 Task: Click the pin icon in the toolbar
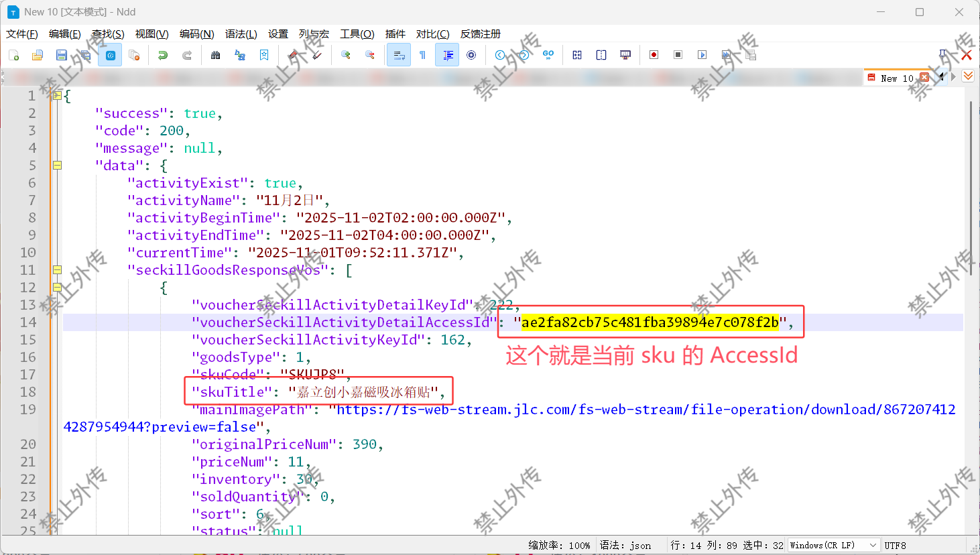point(943,54)
